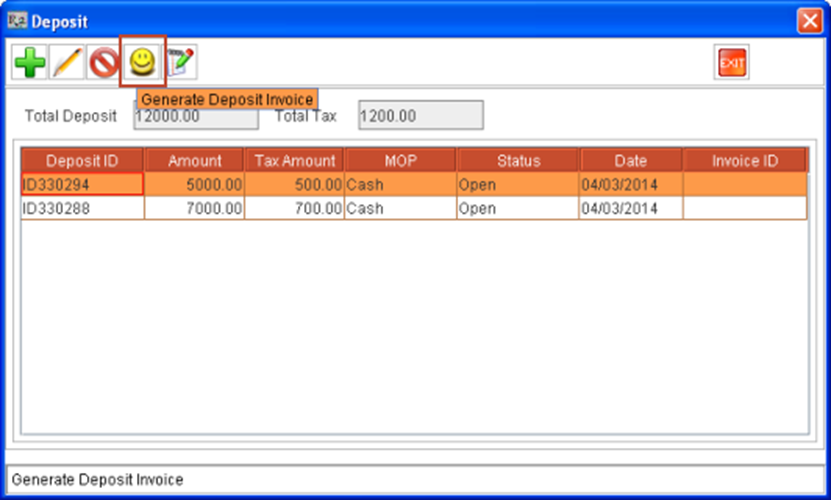Click the Invoice ID column header

pos(744,161)
